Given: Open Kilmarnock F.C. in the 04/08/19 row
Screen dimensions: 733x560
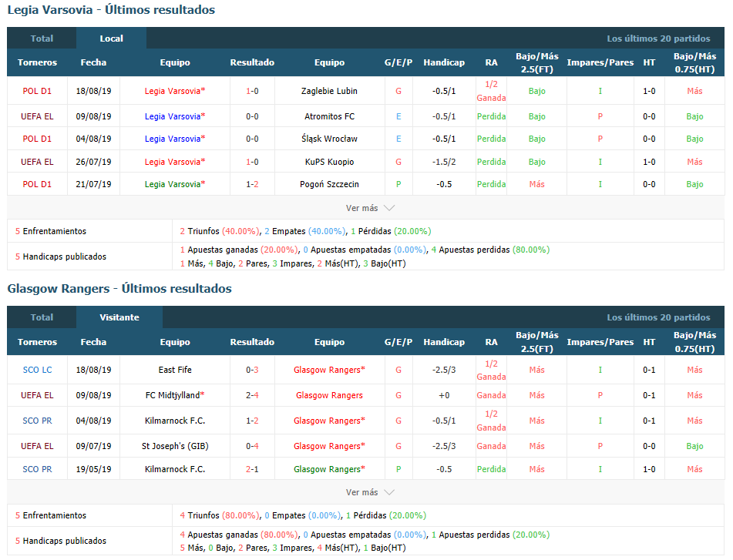Looking at the screenshot, I should (x=175, y=421).
